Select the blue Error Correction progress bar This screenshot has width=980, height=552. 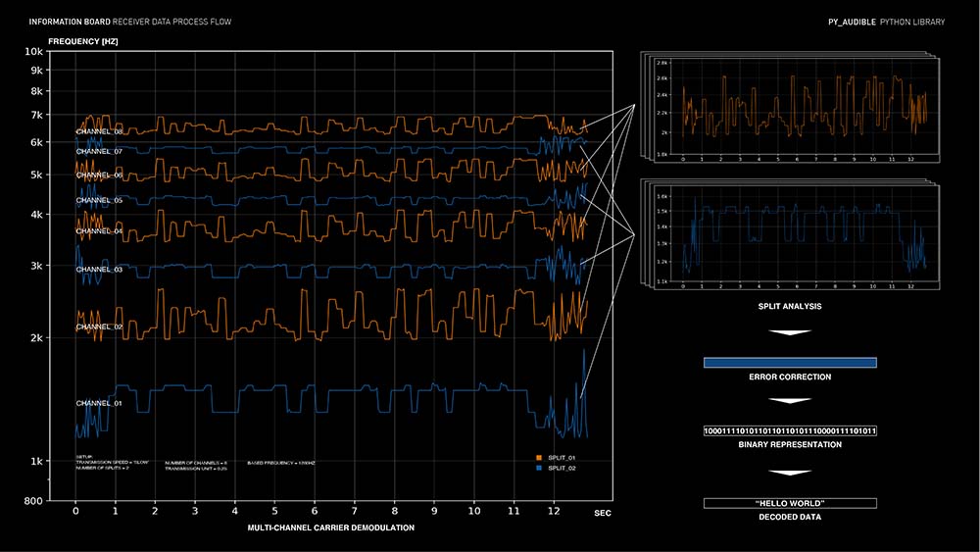pyautogui.click(x=789, y=363)
